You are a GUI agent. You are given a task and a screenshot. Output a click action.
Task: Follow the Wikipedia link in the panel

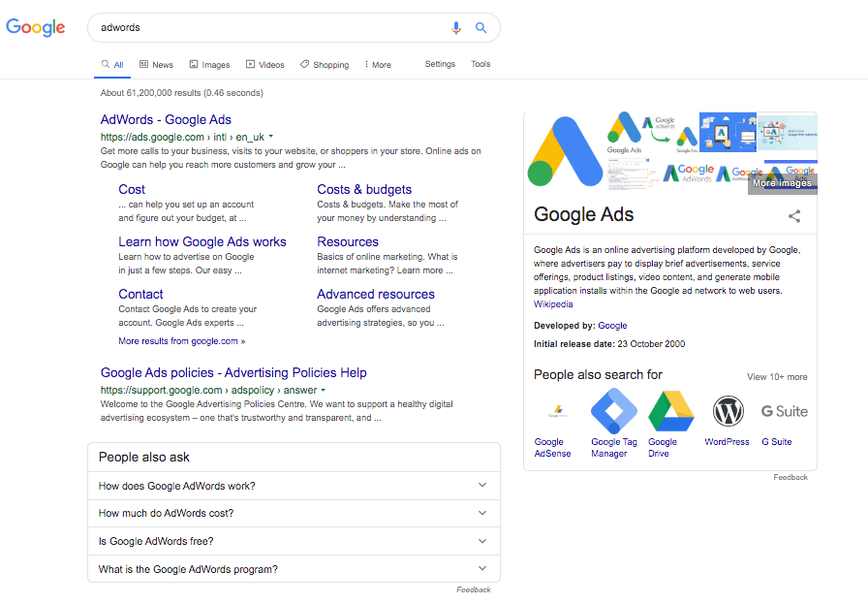pyautogui.click(x=553, y=304)
